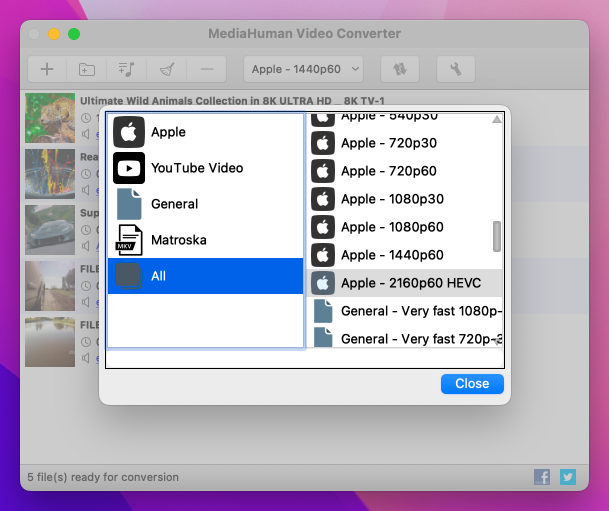Click the clear list broom icon
Image resolution: width=609 pixels, height=511 pixels.
pyautogui.click(x=166, y=69)
